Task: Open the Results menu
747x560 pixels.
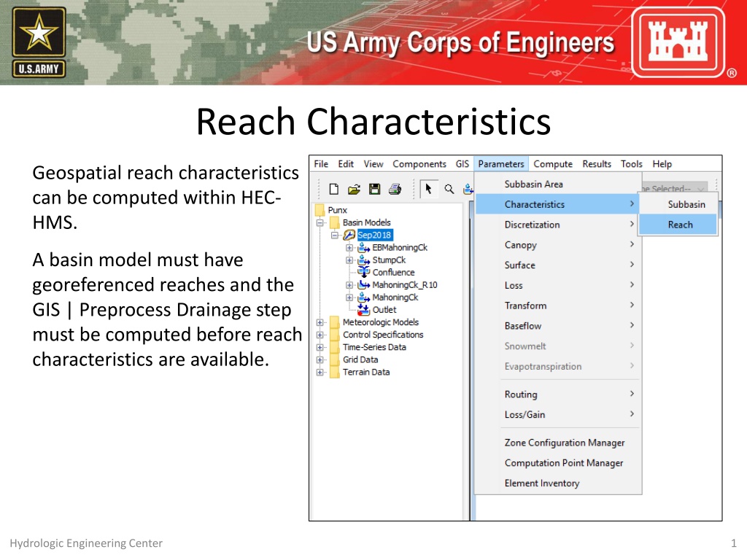Action: (x=597, y=164)
